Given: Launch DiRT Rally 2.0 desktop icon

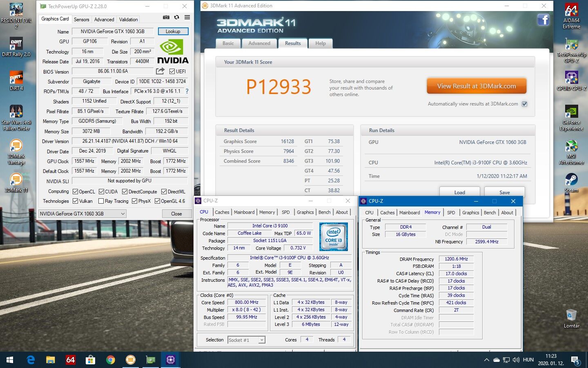Looking at the screenshot, I should pos(16,47).
